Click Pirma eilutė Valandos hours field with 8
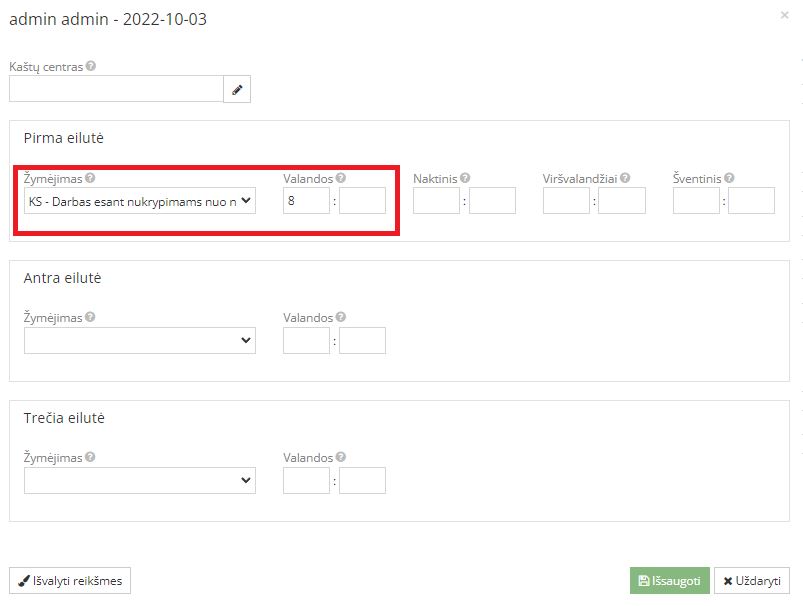 click(x=306, y=201)
